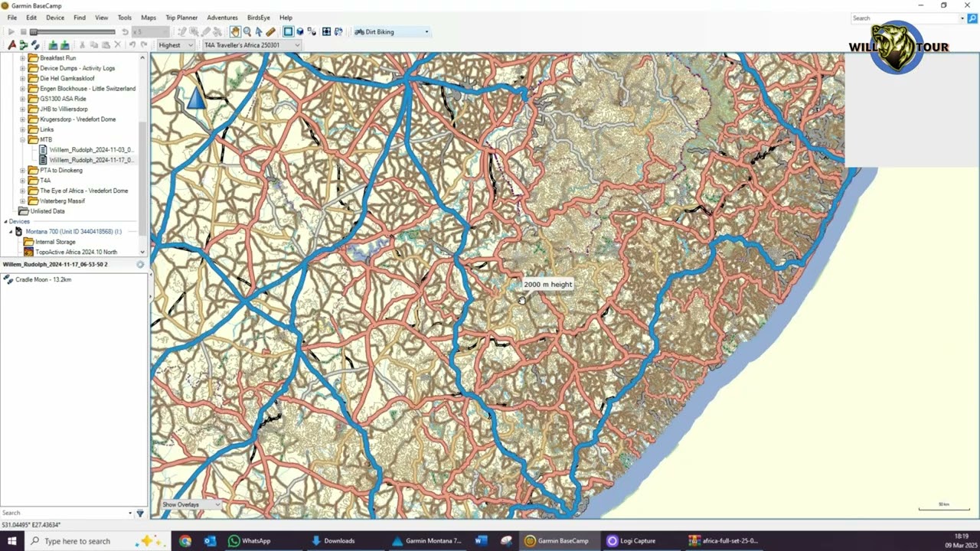The height and width of the screenshot is (551, 980).
Task: Open the Dirt Biking activity profile dropdown
Action: pos(391,32)
